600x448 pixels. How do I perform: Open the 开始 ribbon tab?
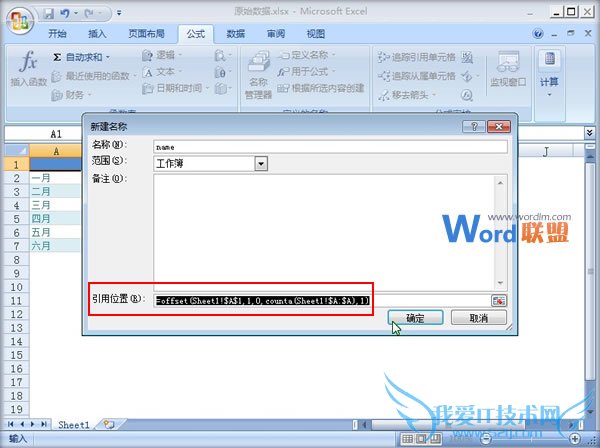[57, 34]
